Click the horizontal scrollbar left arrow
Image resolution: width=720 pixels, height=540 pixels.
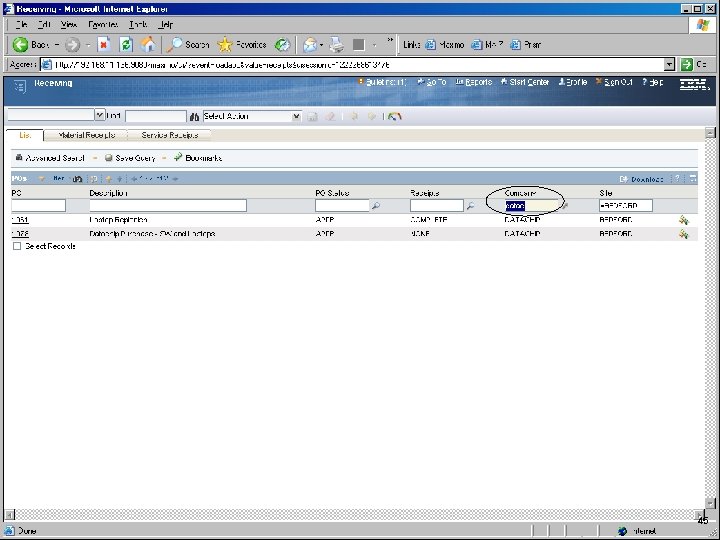tap(10, 514)
